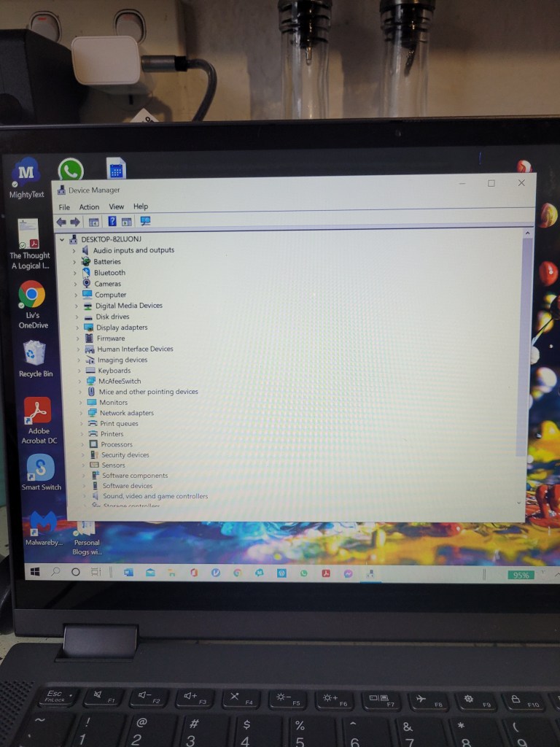Open the Action menu

click(x=89, y=207)
